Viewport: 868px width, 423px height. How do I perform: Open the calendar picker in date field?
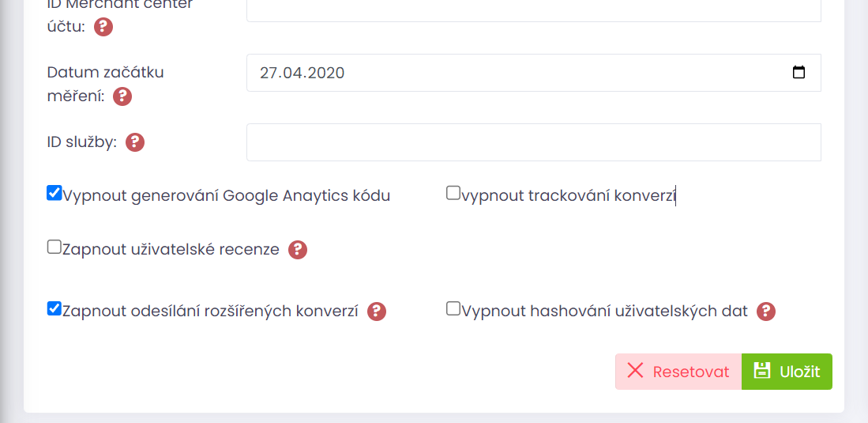pos(798,73)
